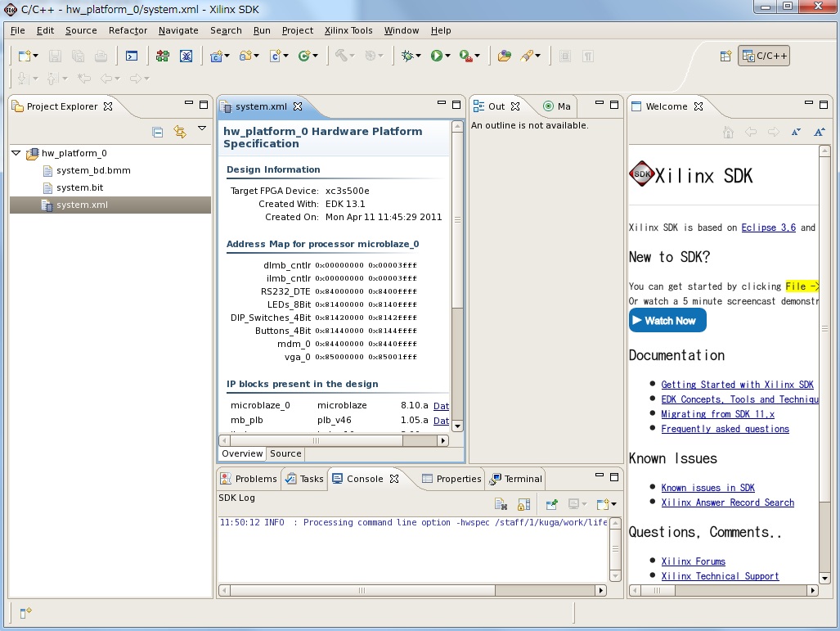Toggle Link with Editor in Project Explorer

(180, 132)
